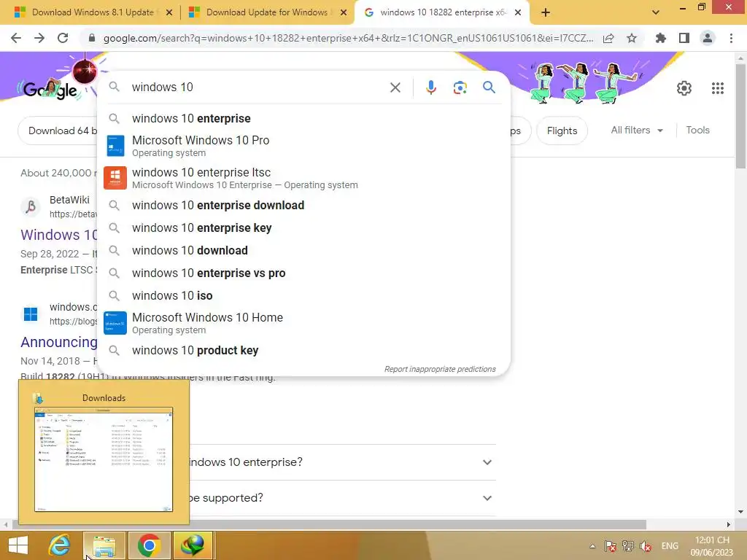Image resolution: width=747 pixels, height=560 pixels.
Task: Choose suggestion windows 10 enterprise key
Action: point(303,227)
